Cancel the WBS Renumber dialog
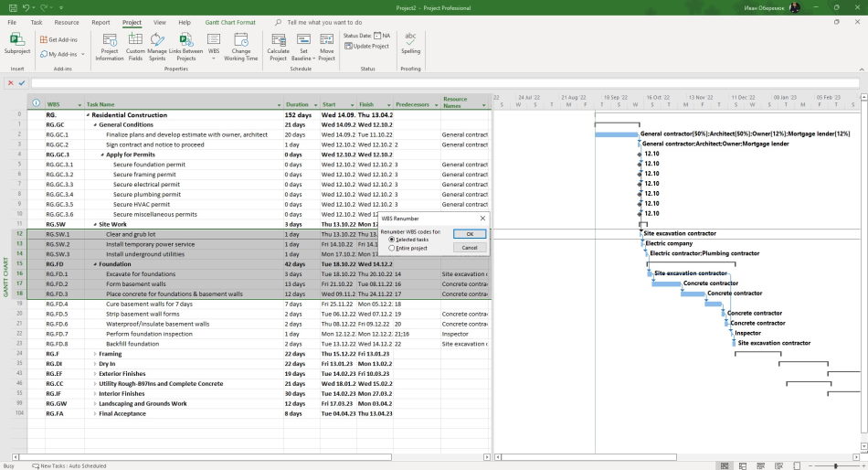Screen dimensions: 868x470 coord(470,248)
